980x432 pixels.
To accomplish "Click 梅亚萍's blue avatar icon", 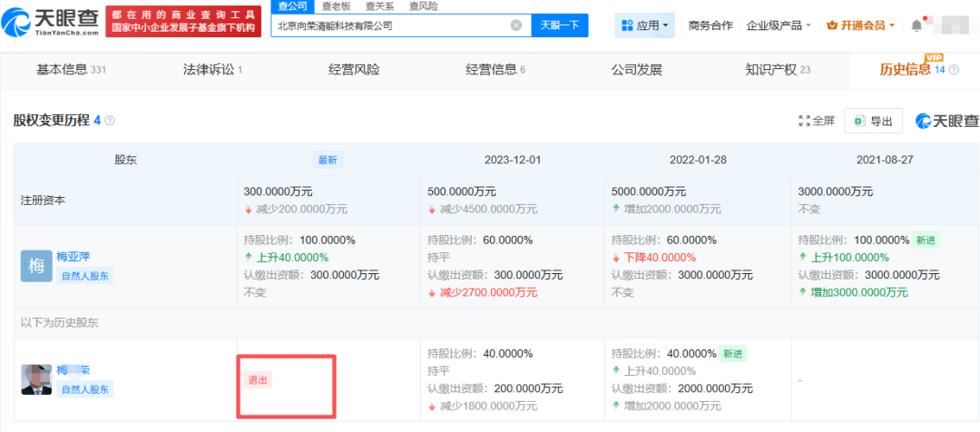I will (x=36, y=266).
